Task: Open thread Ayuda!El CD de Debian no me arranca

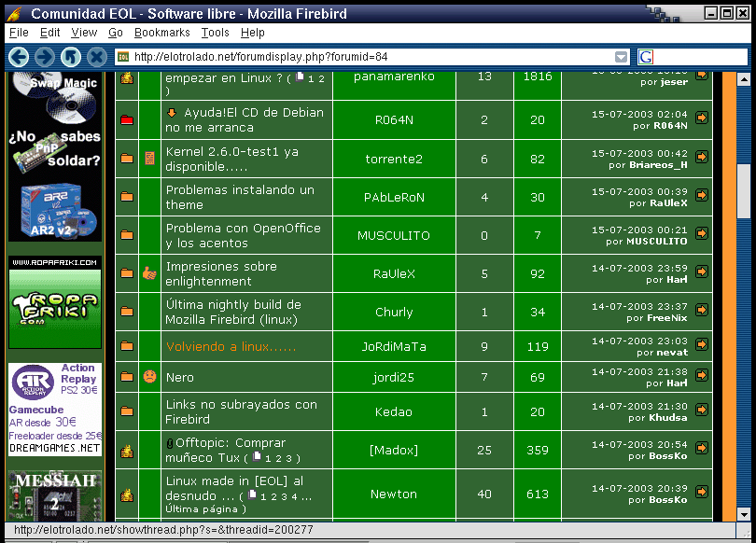Action: click(245, 120)
